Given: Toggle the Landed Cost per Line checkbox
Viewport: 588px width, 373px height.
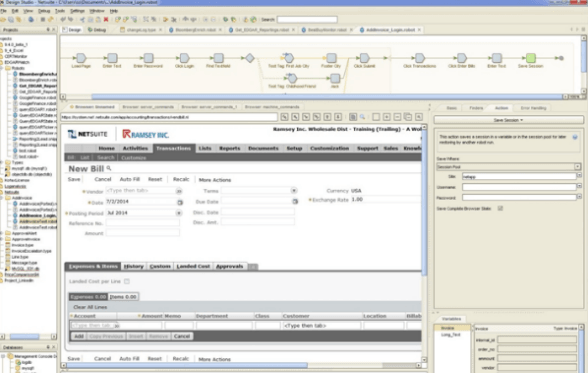Looking at the screenshot, I should pos(127,281).
